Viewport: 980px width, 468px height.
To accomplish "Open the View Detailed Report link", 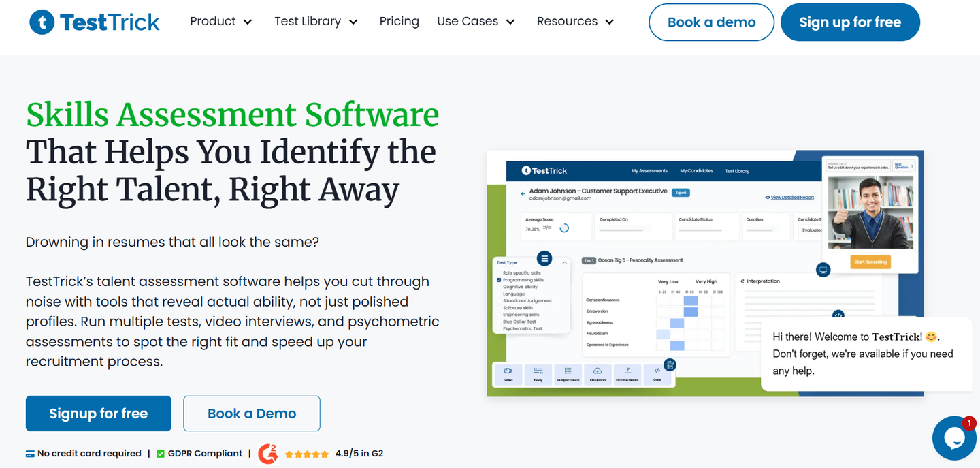I will (x=792, y=198).
